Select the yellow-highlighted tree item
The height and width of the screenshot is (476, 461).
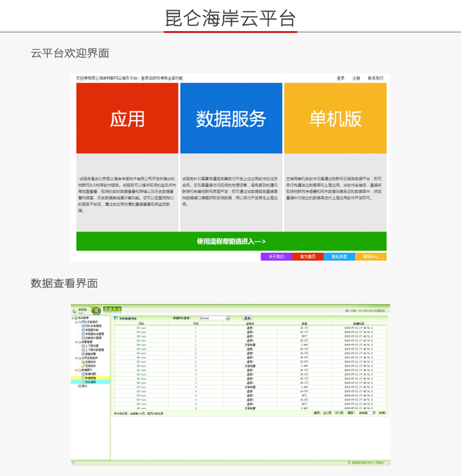coord(91,378)
